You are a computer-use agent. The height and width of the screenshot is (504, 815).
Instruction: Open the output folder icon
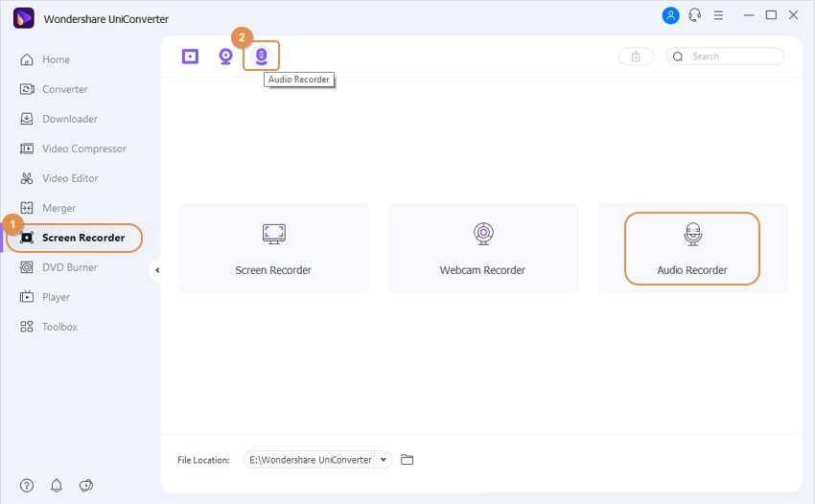407,460
